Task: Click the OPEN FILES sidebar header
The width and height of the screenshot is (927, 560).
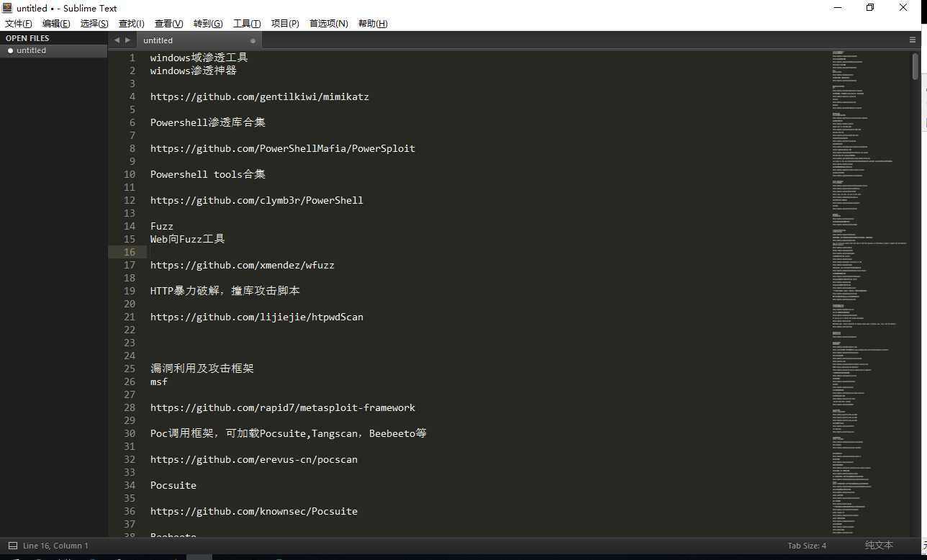Action: pyautogui.click(x=27, y=38)
